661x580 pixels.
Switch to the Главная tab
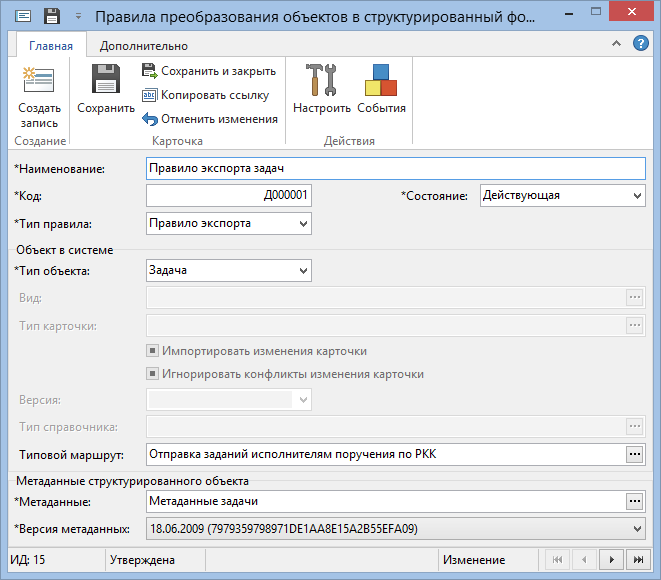pos(50,46)
